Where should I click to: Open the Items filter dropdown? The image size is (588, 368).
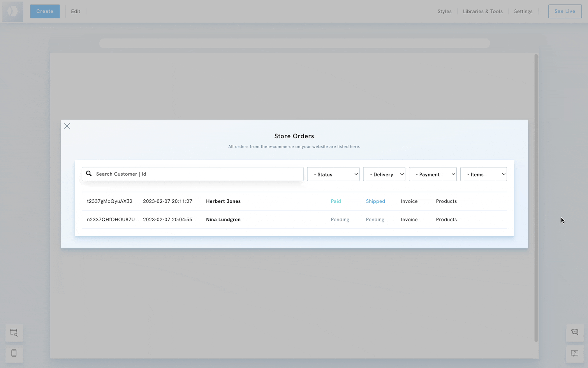(x=483, y=174)
